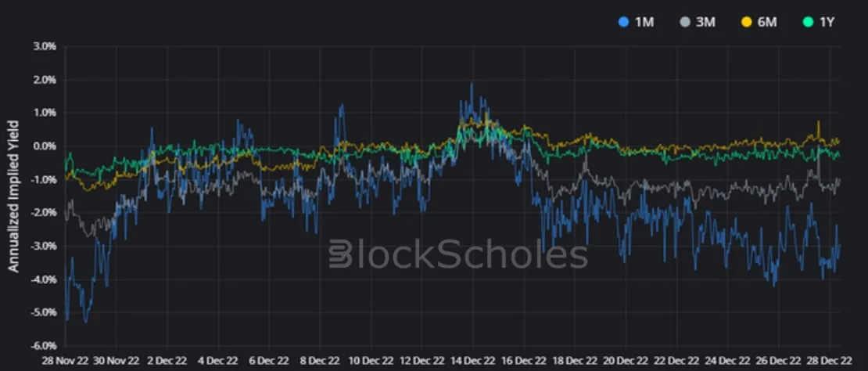Click the Annualized Implied Yield axis title
This screenshot has height=371, width=868.
(13, 196)
